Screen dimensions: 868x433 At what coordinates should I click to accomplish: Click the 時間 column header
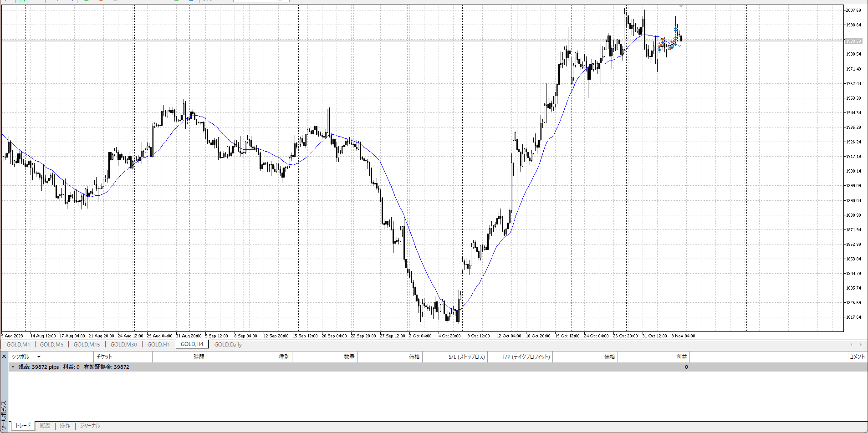(x=199, y=357)
